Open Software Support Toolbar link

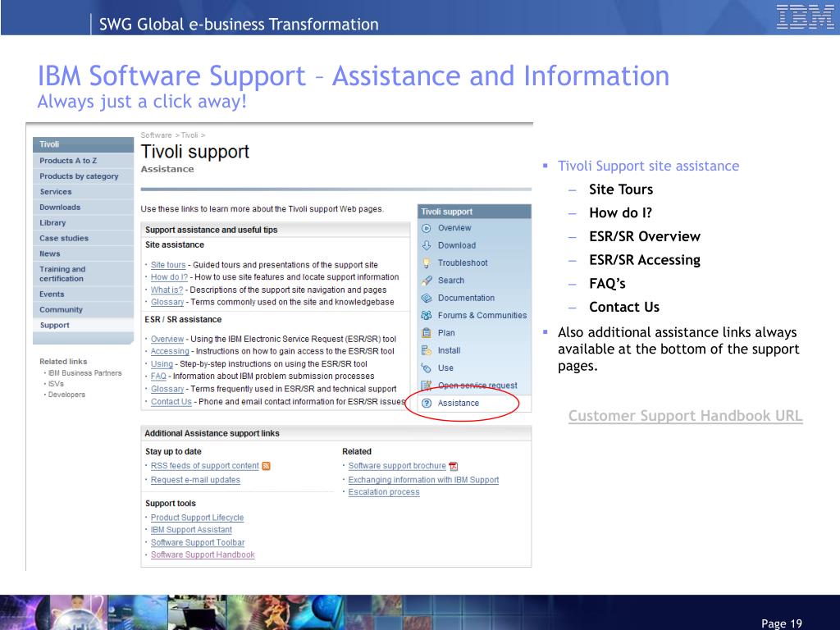pos(198,543)
